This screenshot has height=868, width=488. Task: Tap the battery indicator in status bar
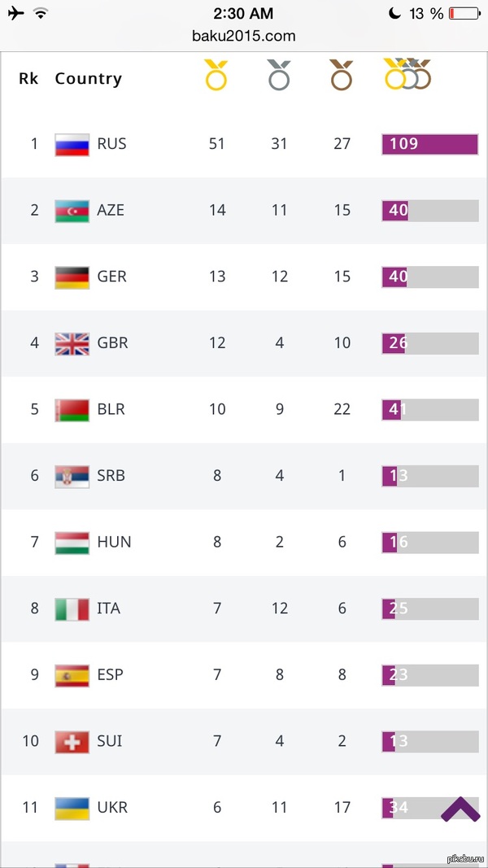coord(465,13)
